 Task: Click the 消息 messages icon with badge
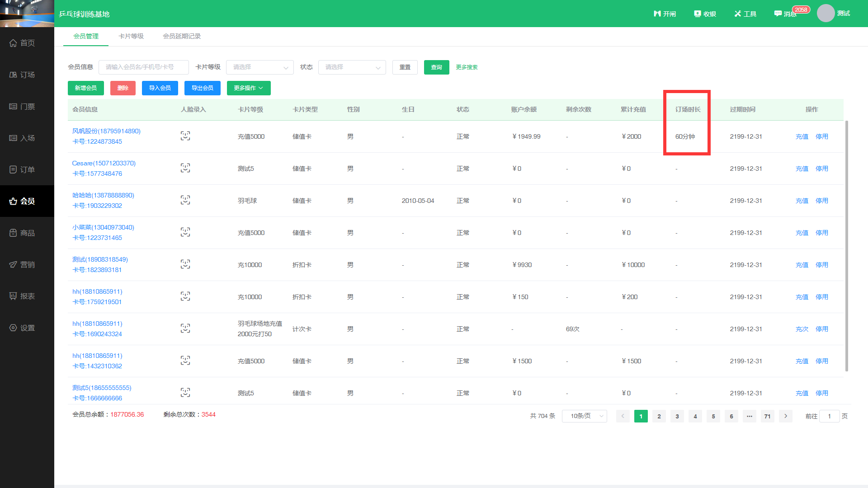(778, 14)
